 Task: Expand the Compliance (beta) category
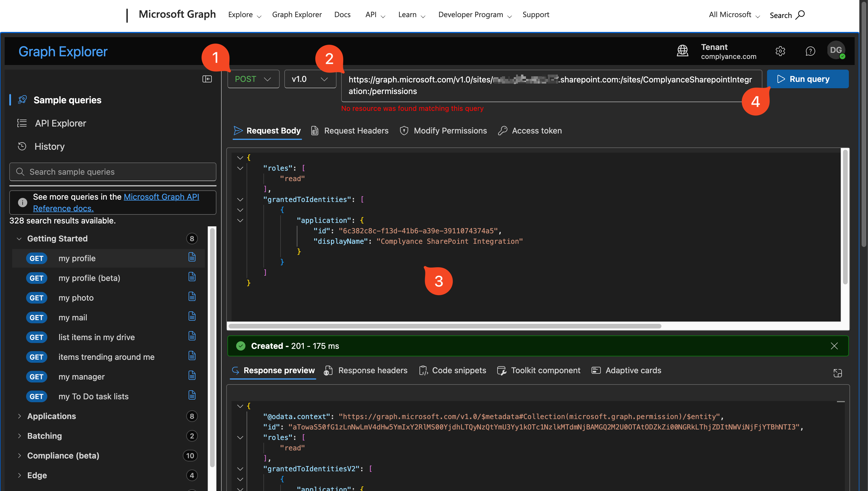pyautogui.click(x=19, y=456)
